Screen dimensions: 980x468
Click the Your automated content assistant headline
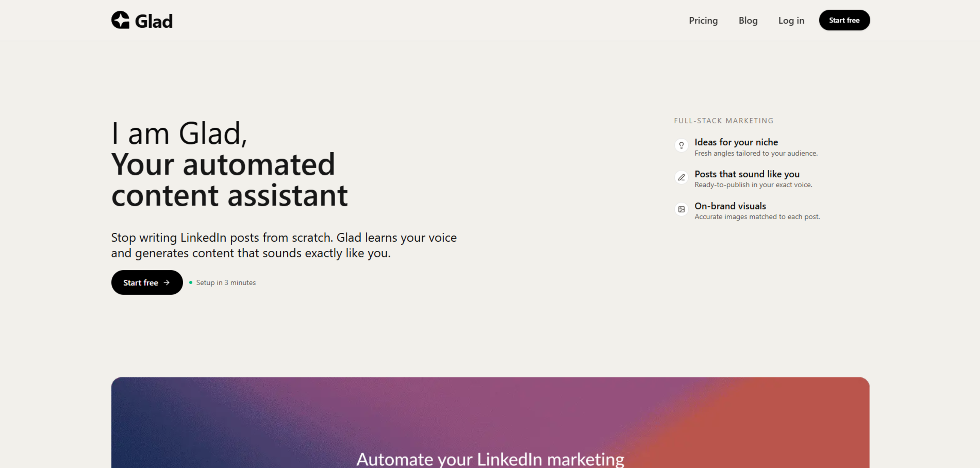(x=229, y=180)
